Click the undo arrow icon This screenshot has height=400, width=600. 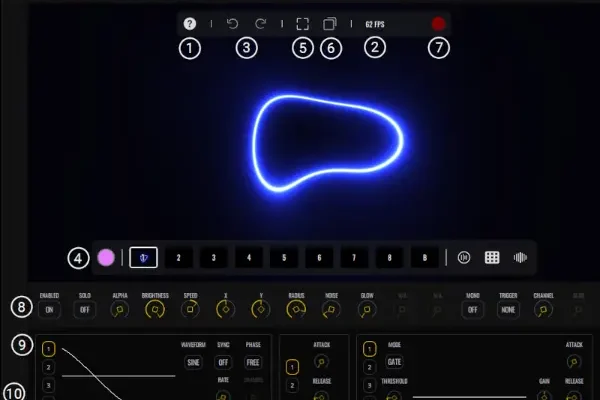pyautogui.click(x=233, y=23)
